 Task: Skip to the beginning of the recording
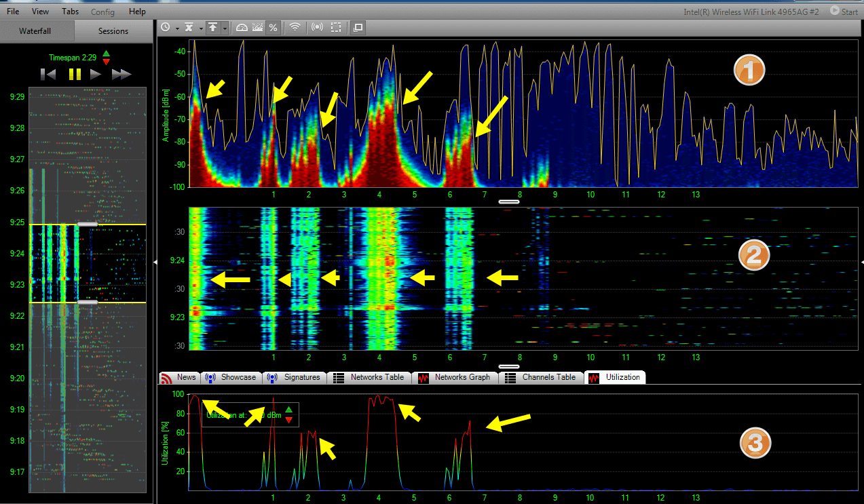point(48,74)
